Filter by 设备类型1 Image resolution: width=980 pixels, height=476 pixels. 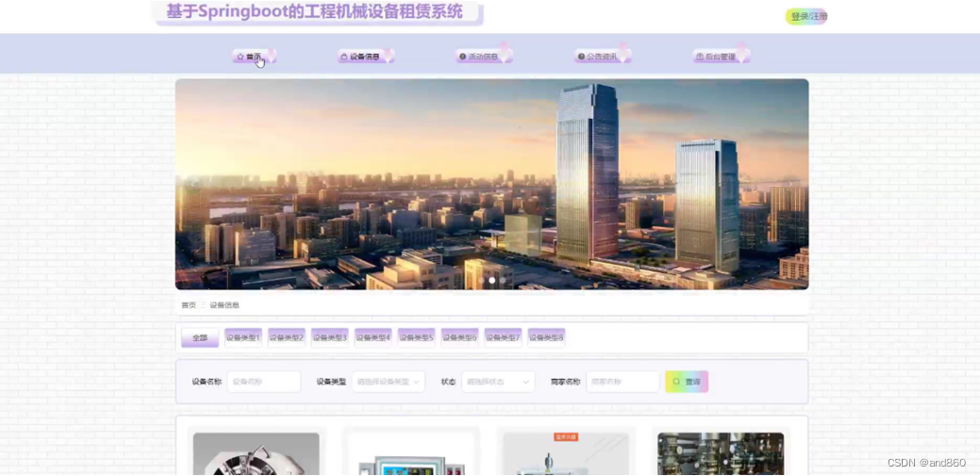pyautogui.click(x=243, y=338)
